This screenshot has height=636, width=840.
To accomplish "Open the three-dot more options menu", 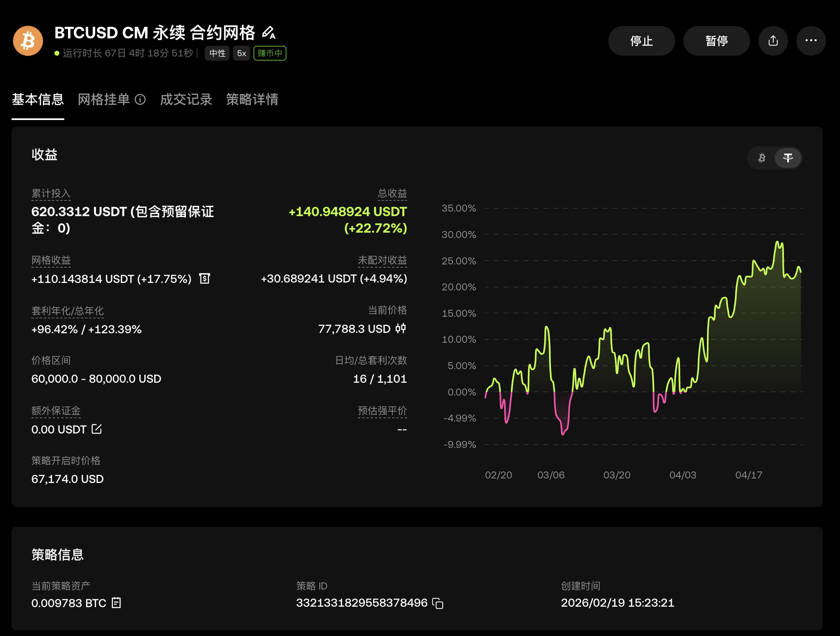I will pos(811,41).
